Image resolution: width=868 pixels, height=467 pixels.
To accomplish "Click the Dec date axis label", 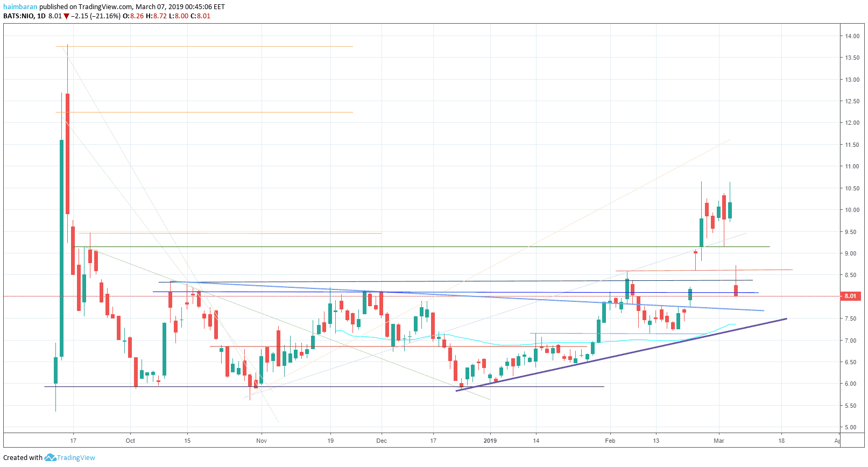I will pos(382,441).
